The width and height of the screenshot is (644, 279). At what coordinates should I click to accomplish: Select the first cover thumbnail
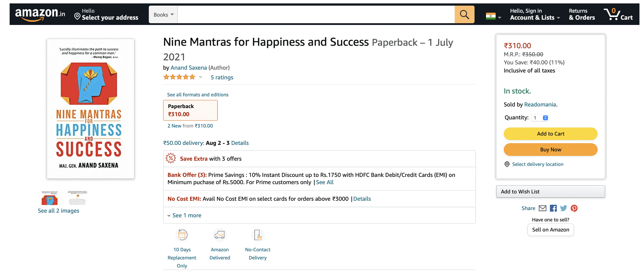point(50,197)
